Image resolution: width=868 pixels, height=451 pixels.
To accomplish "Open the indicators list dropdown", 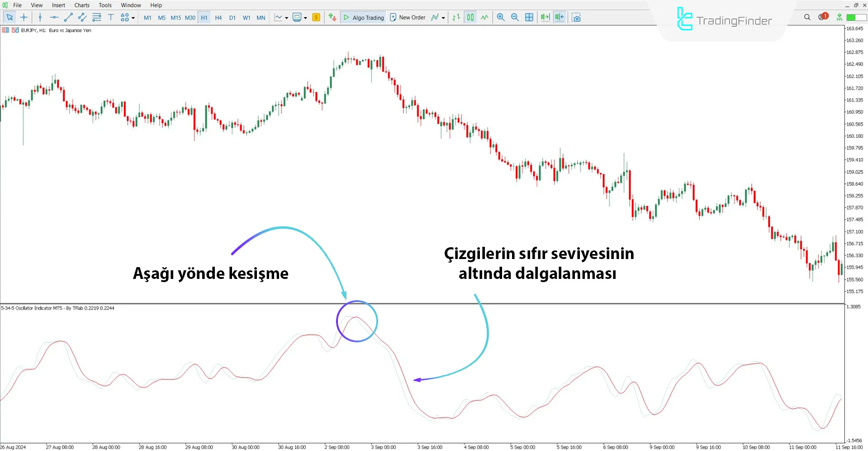I will click(x=305, y=17).
